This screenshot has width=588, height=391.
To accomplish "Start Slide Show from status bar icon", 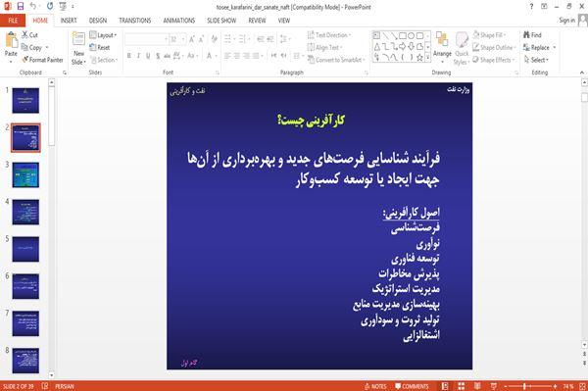I will 494,386.
